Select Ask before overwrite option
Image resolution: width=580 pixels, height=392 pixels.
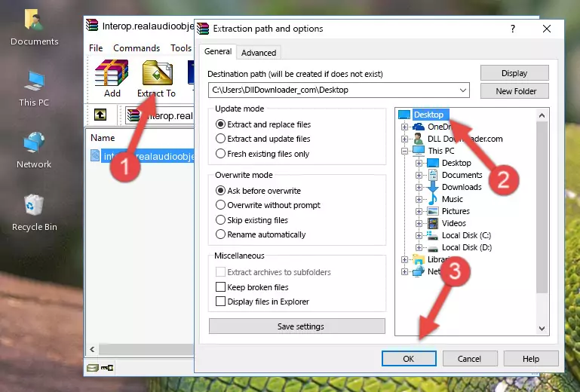[x=220, y=191]
